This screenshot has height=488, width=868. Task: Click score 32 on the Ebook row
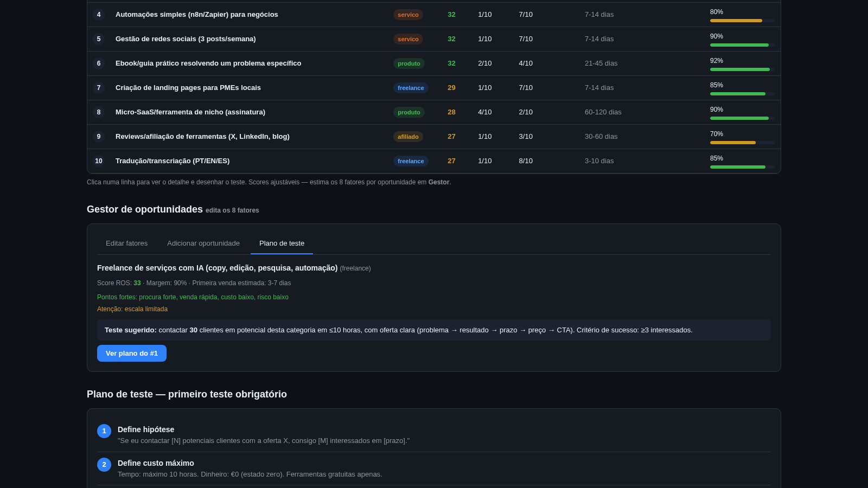[x=451, y=63]
